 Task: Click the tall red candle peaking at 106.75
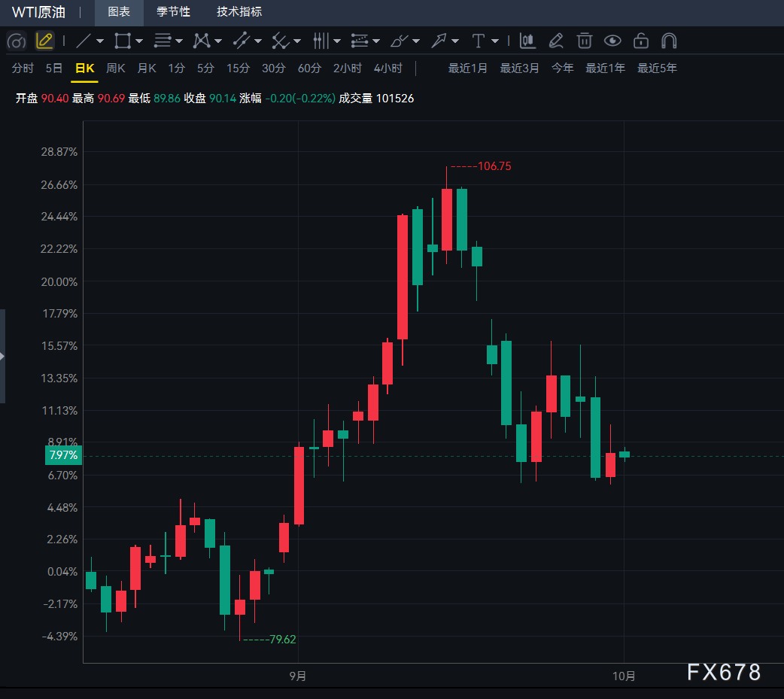click(x=446, y=220)
